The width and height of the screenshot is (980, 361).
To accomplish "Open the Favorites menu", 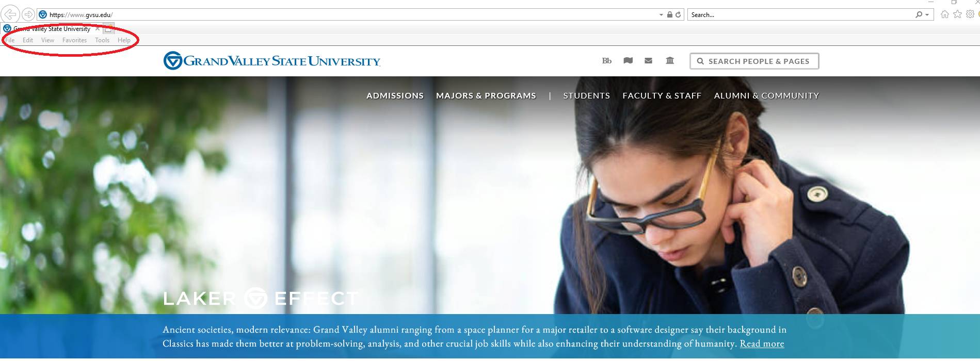I will click(x=74, y=40).
